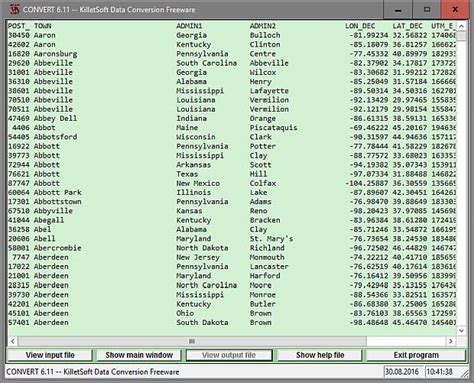Click latitude value 32.56822

pyautogui.click(x=410, y=35)
